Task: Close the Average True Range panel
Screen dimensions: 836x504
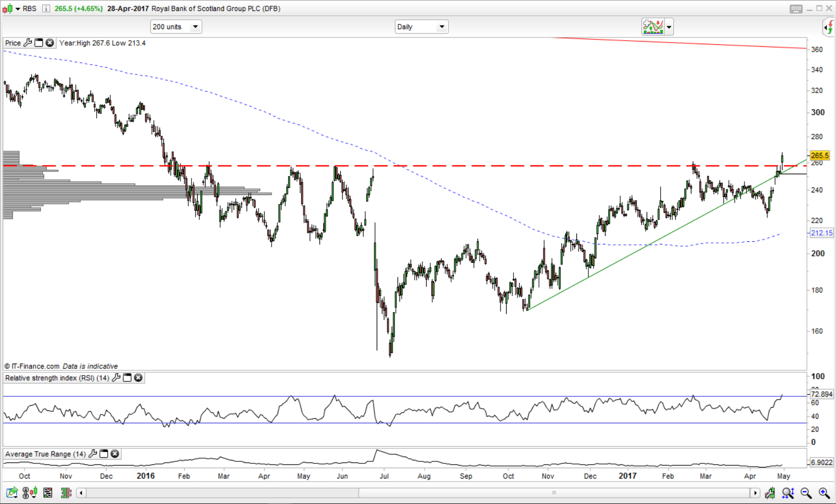Action: pyautogui.click(x=115, y=454)
